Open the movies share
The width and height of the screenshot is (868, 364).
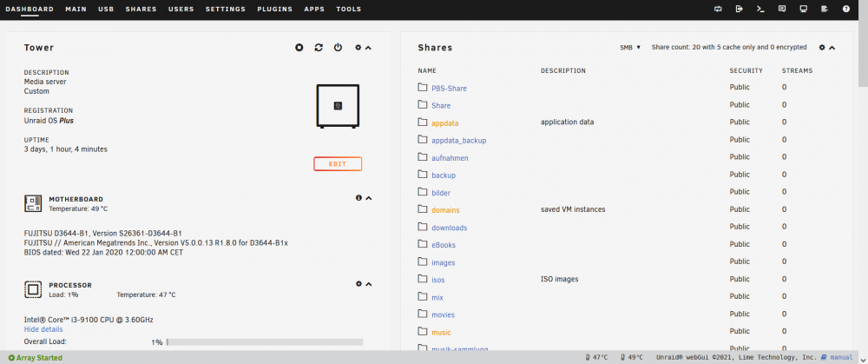click(x=443, y=314)
